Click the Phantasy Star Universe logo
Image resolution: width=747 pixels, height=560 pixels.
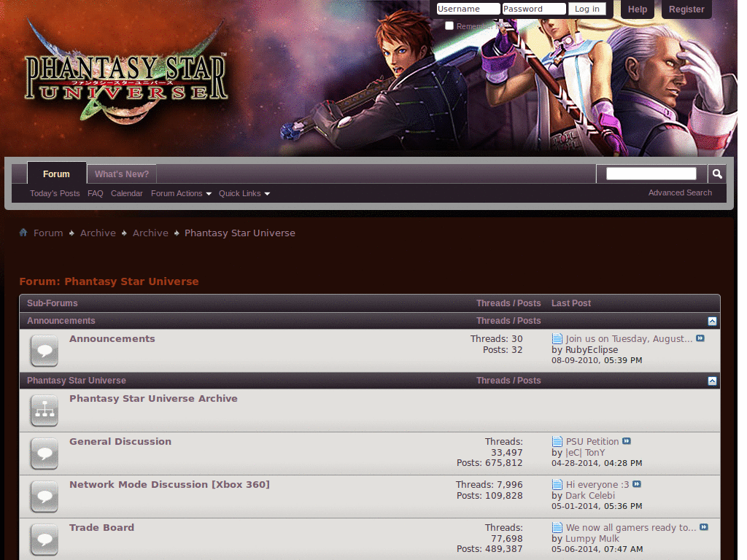125,71
